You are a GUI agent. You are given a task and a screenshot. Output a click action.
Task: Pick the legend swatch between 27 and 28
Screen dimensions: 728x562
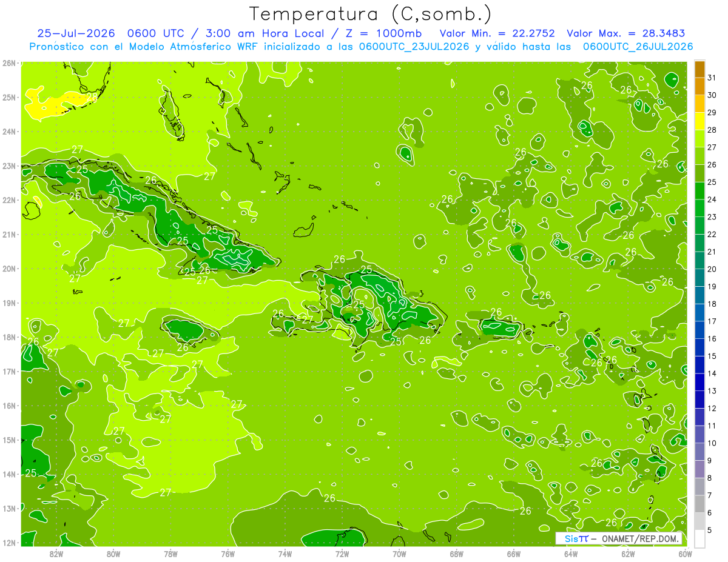pos(699,139)
